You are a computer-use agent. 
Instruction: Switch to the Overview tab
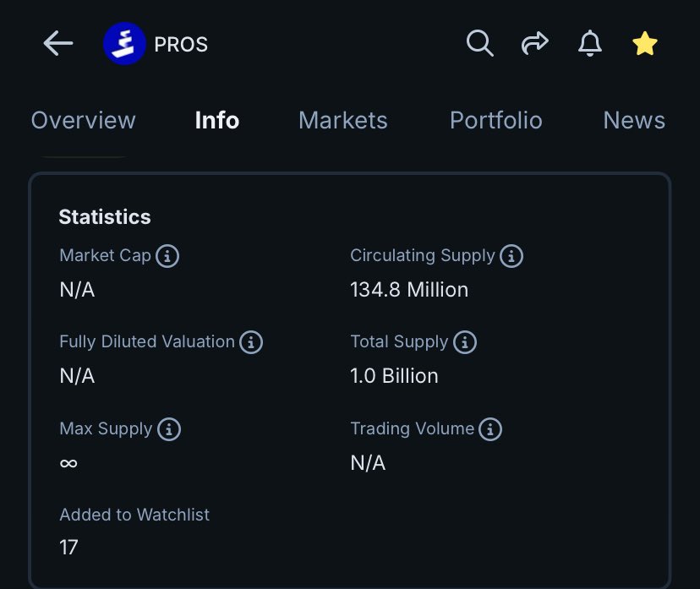pyautogui.click(x=84, y=121)
